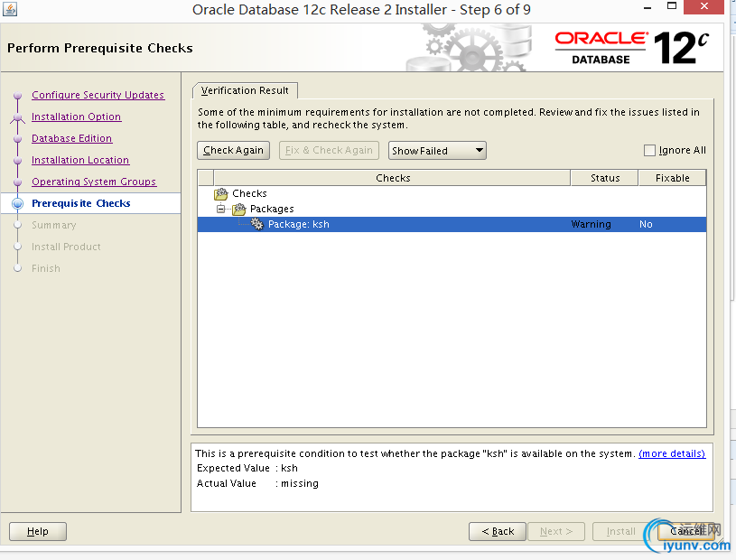Click the Checks folder icon
This screenshot has width=736, height=560.
221,193
